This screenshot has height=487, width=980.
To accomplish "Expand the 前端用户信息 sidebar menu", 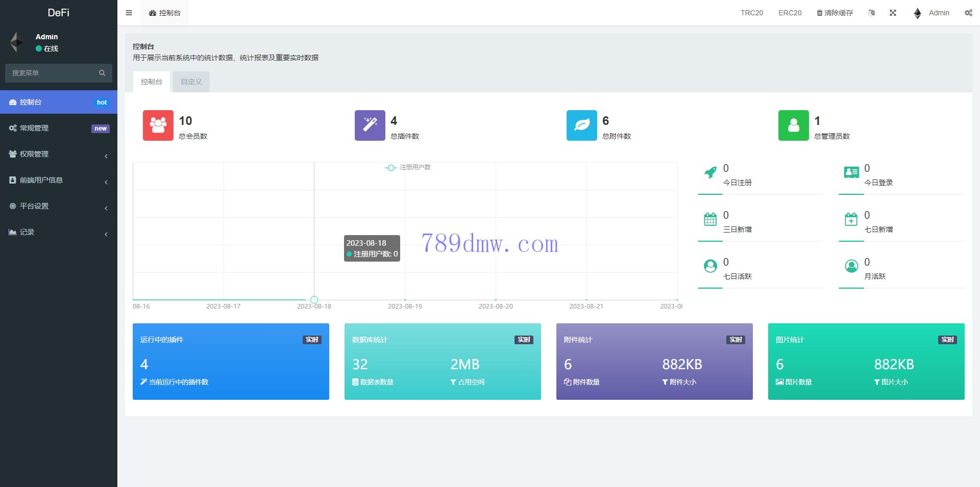I will (59, 180).
